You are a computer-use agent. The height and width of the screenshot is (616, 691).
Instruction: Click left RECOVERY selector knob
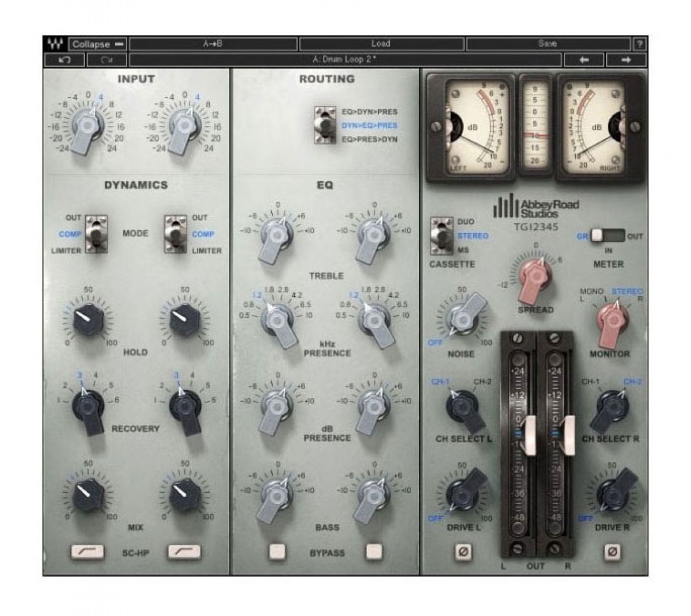coord(88,410)
